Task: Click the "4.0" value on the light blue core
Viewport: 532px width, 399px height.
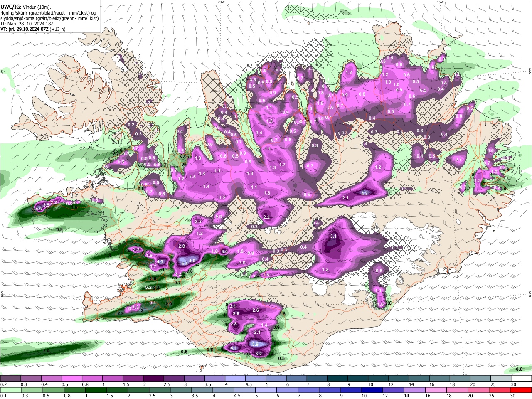Action: (x=192, y=261)
